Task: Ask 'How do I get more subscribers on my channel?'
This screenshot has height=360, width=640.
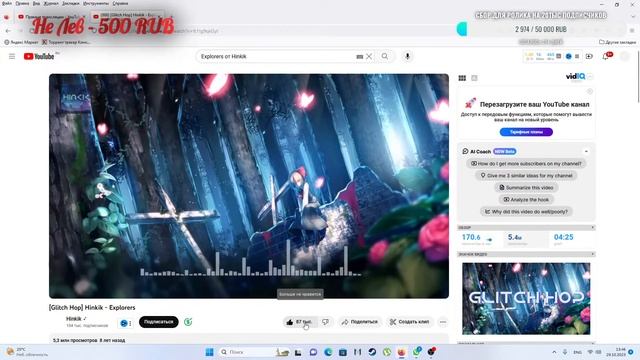Action: tap(526, 164)
